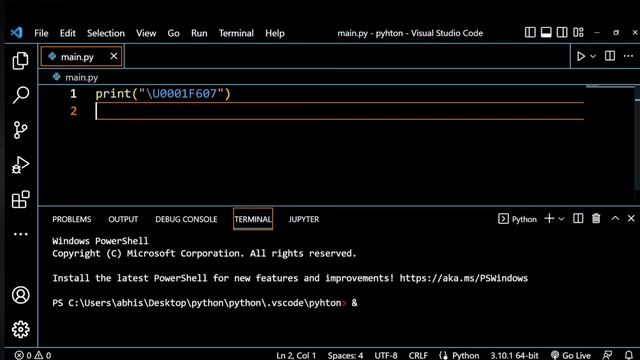Select Python 3.10.1 64-bit interpreter
This screenshot has width=640, height=360.
(x=514, y=355)
